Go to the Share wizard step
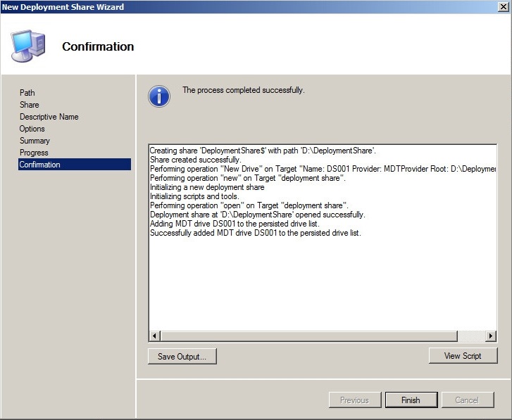512x420 pixels. pyautogui.click(x=30, y=105)
